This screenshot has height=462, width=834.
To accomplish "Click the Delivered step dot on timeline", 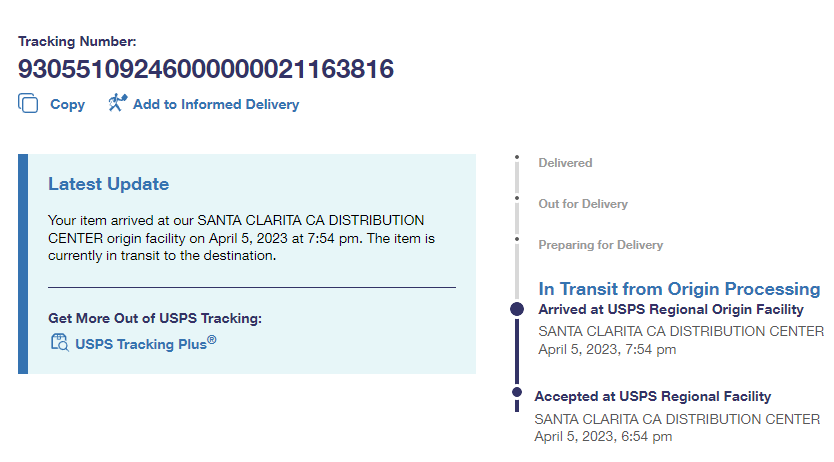I will (x=517, y=158).
